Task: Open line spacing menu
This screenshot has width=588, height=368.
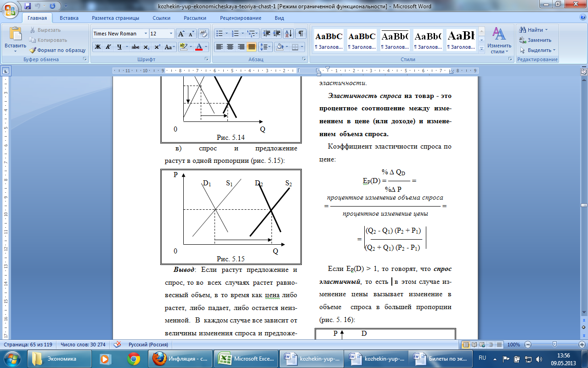Action: tap(266, 47)
